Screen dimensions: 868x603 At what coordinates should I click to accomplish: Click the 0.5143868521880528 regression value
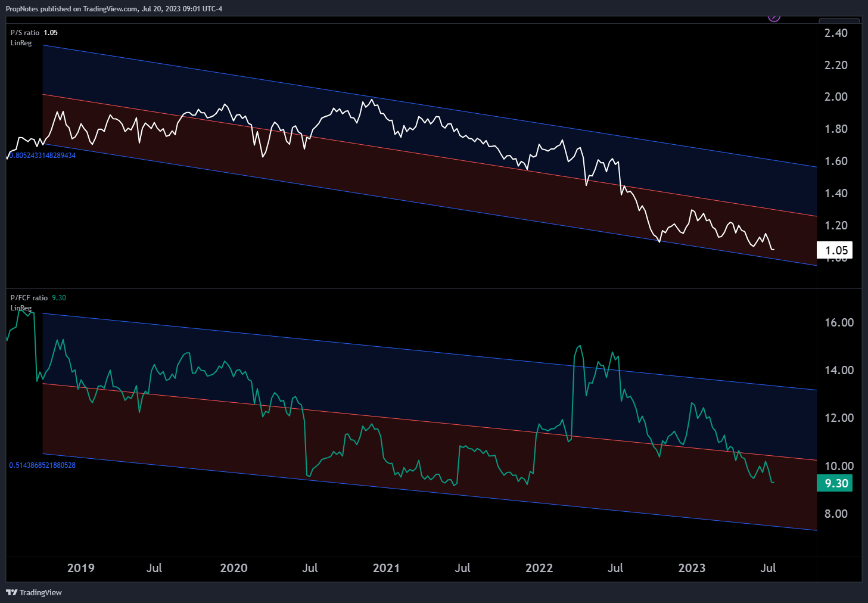click(x=42, y=465)
